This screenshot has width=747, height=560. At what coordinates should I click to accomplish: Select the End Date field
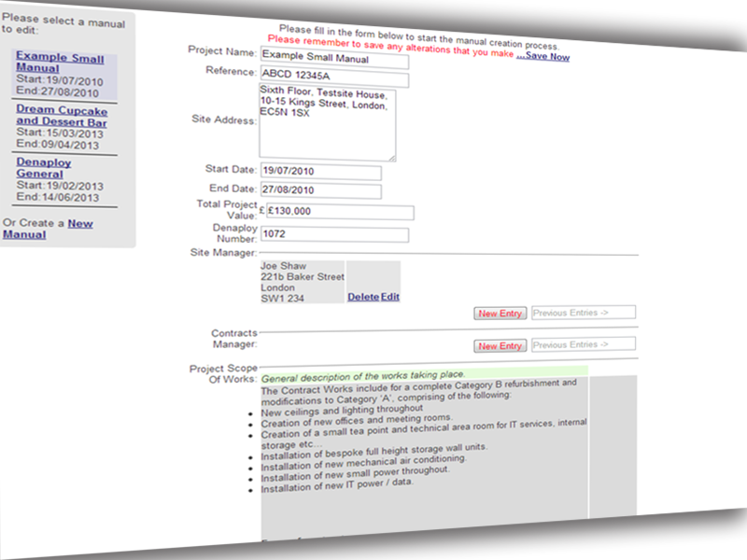point(320,191)
